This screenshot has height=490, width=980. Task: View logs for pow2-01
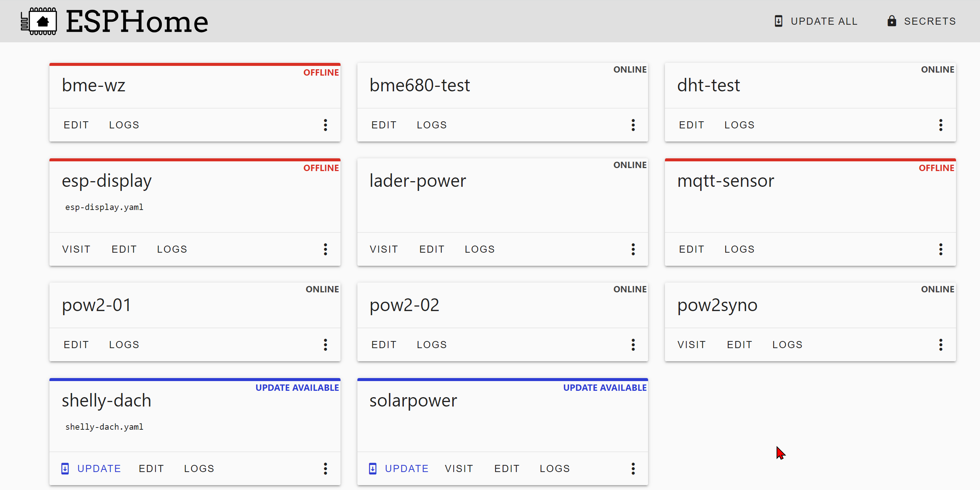coord(124,345)
